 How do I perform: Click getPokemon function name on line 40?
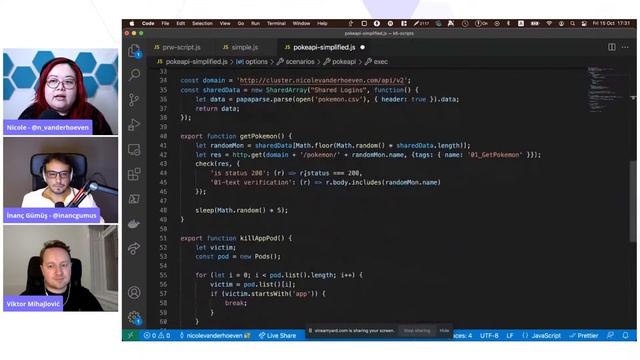pyautogui.click(x=258, y=136)
